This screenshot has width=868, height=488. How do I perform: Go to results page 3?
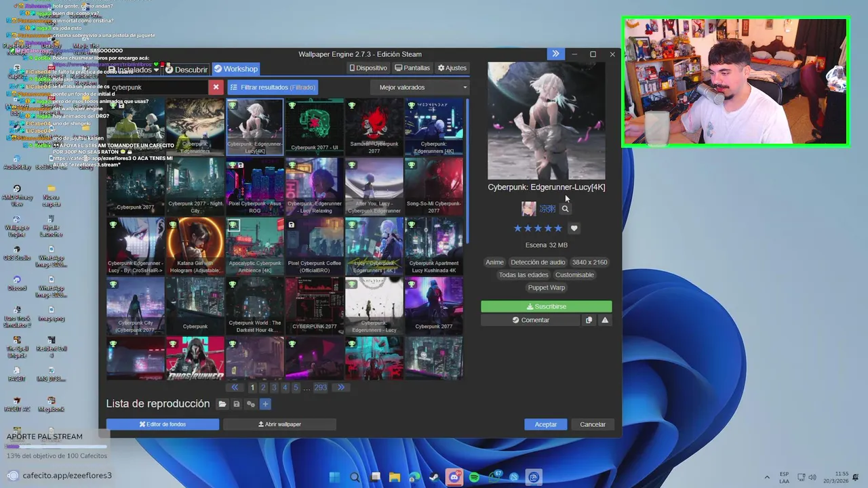pos(274,388)
